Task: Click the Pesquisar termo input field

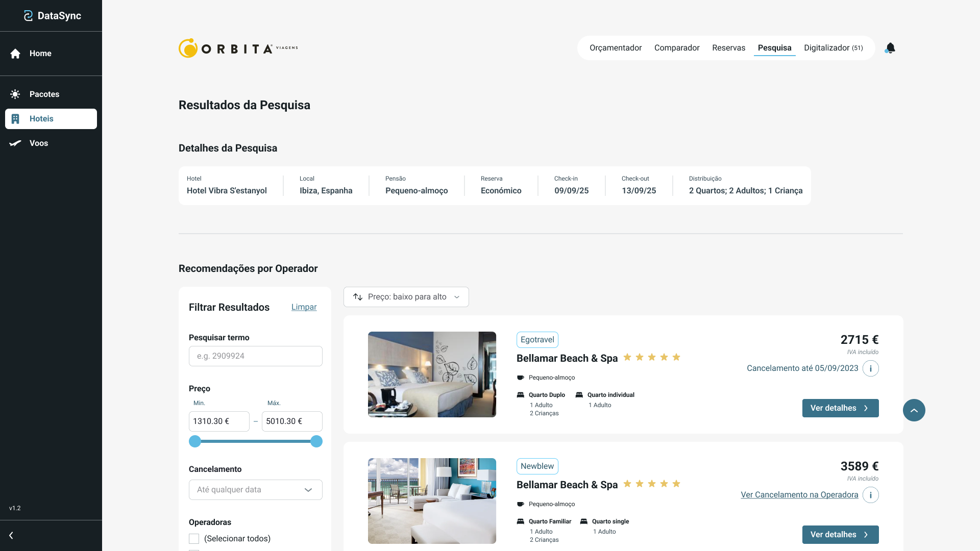Action: [x=255, y=356]
